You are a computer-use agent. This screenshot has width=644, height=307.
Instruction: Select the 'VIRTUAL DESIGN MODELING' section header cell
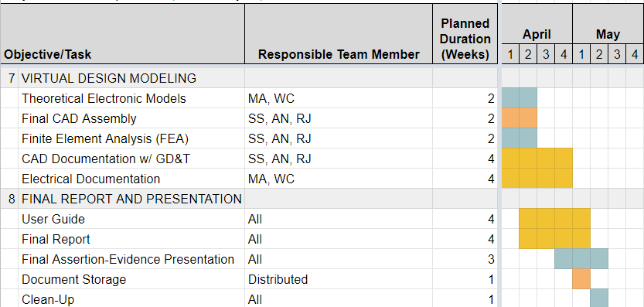pos(131,77)
